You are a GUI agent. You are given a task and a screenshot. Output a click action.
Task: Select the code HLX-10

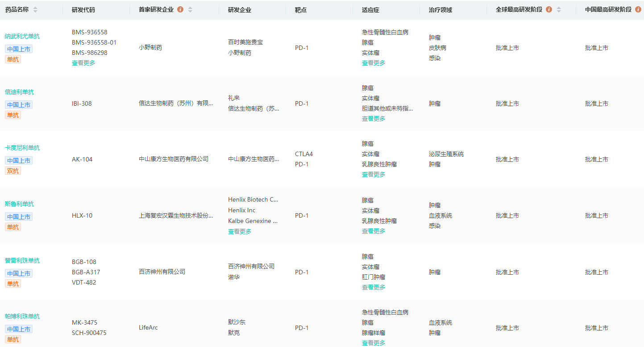[82, 215]
